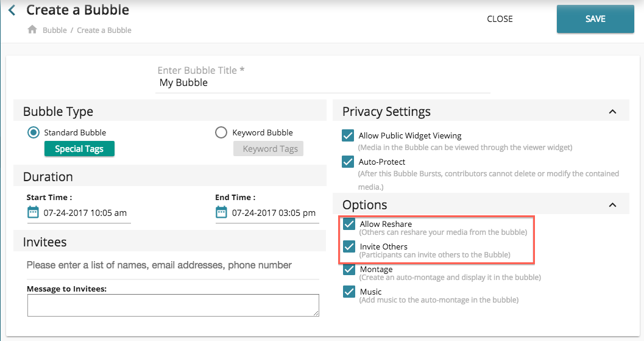Open the Start Time calendar icon
Screen dimensions: 644x341
click(33, 212)
